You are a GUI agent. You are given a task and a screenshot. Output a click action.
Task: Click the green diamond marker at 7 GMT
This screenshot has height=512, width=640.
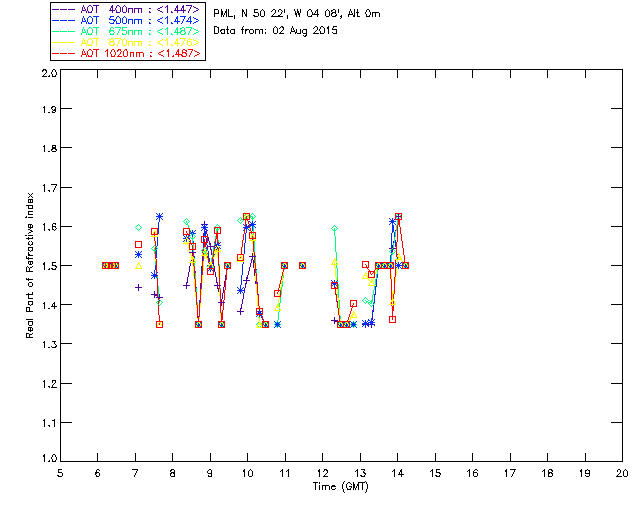tap(138, 227)
